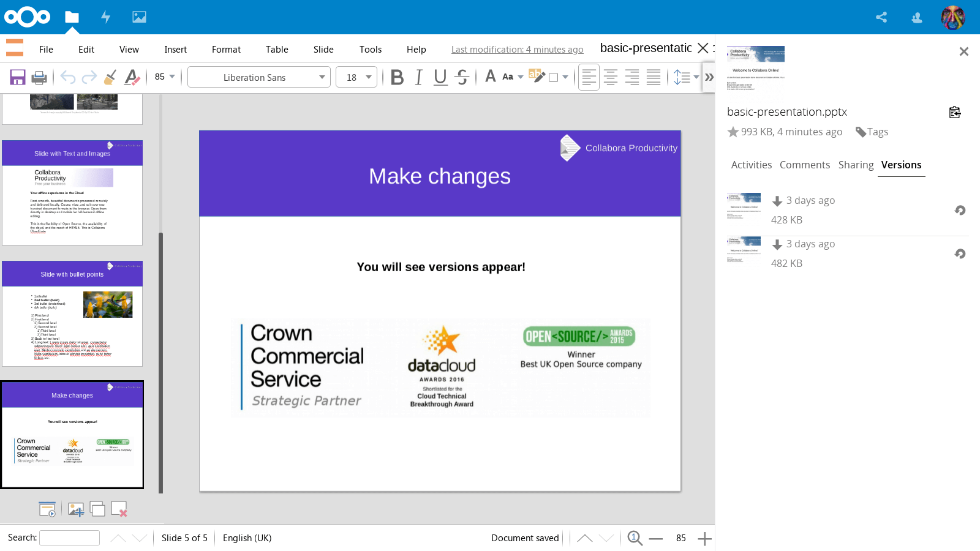Image resolution: width=980 pixels, height=551 pixels.
Task: Open the Insert menu
Action: pos(176,50)
